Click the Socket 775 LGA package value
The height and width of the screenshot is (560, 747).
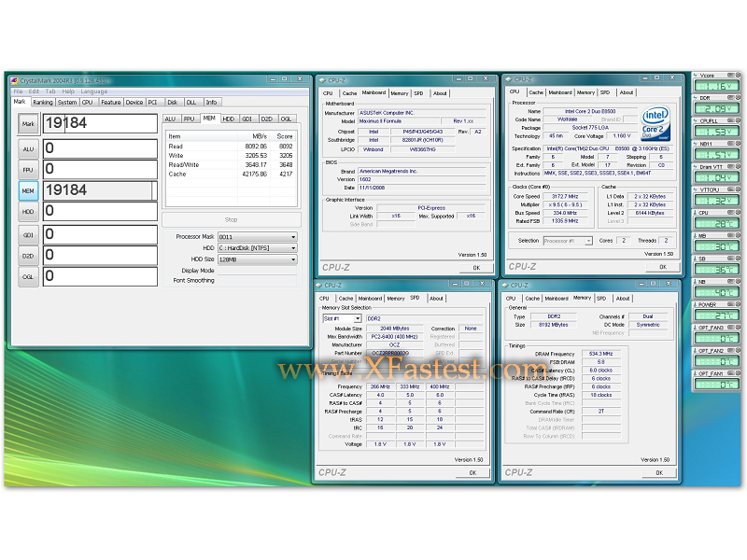tap(590, 128)
